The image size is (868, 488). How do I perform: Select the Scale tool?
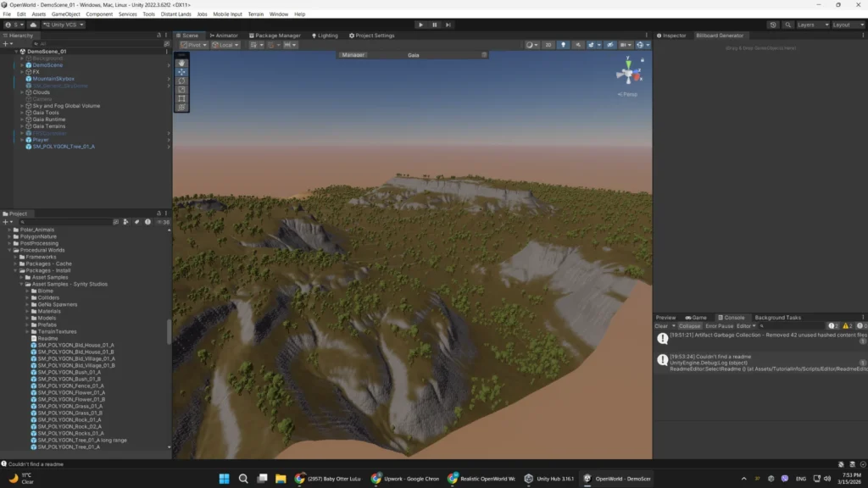181,90
